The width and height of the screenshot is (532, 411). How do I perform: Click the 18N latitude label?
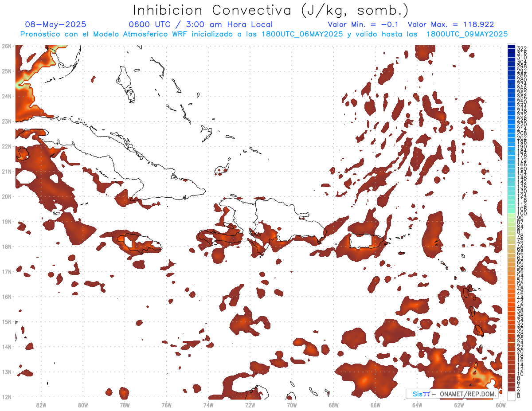7,247
